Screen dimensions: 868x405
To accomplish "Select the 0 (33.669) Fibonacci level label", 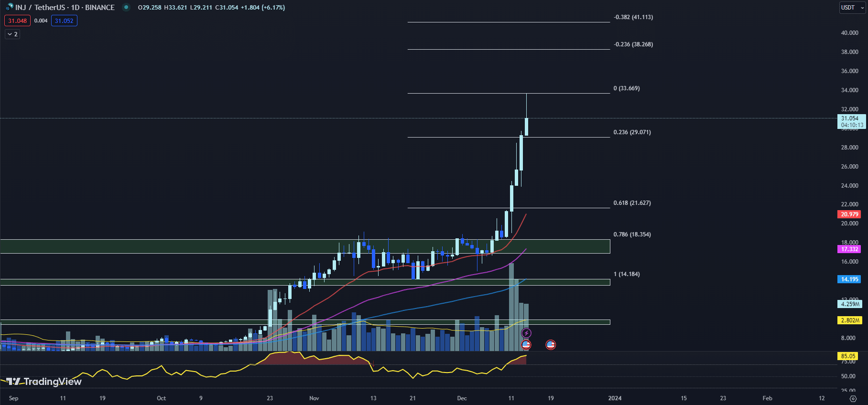I will pos(626,88).
